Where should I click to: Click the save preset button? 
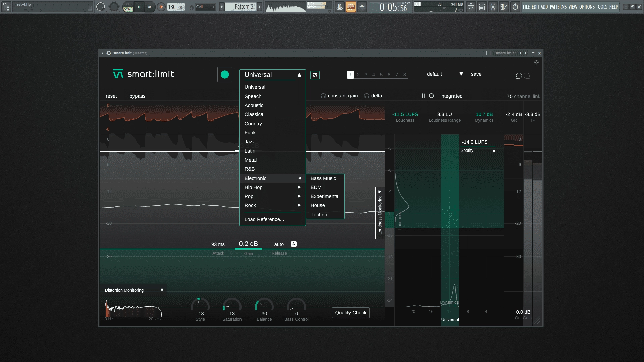(476, 74)
